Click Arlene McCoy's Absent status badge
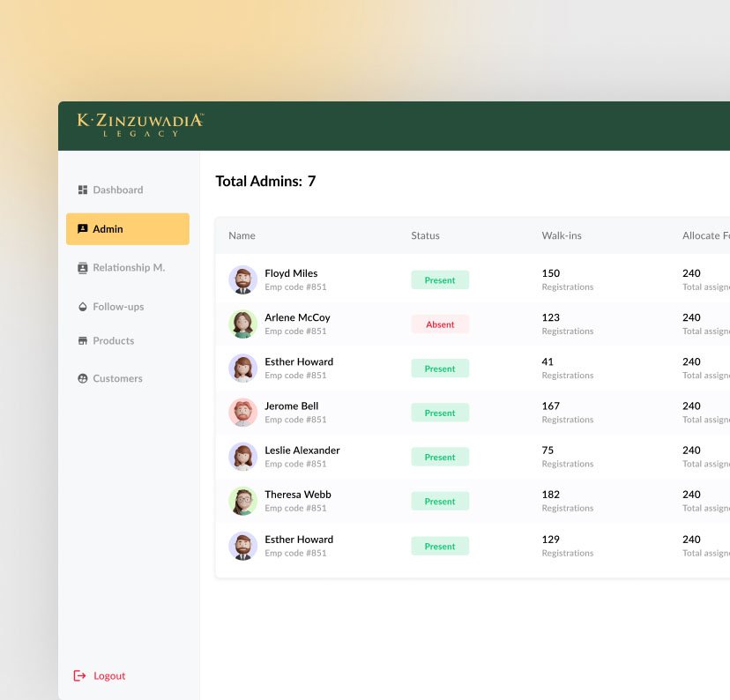 (x=440, y=324)
